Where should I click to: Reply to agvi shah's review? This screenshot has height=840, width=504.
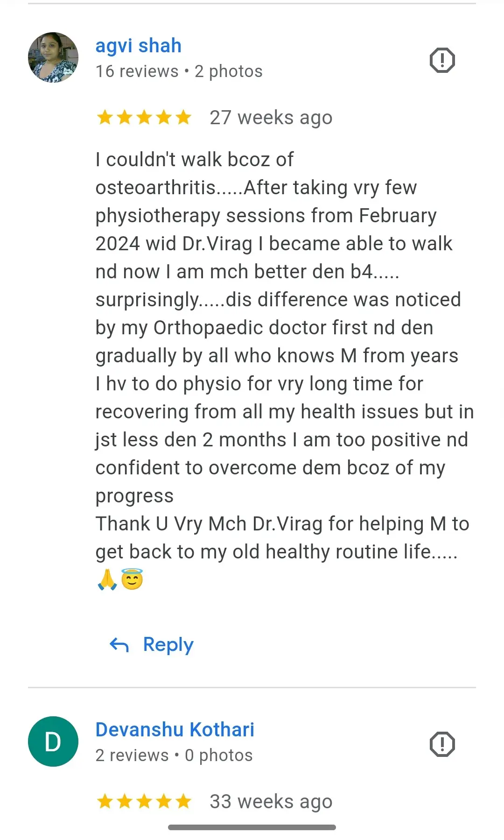(x=152, y=645)
